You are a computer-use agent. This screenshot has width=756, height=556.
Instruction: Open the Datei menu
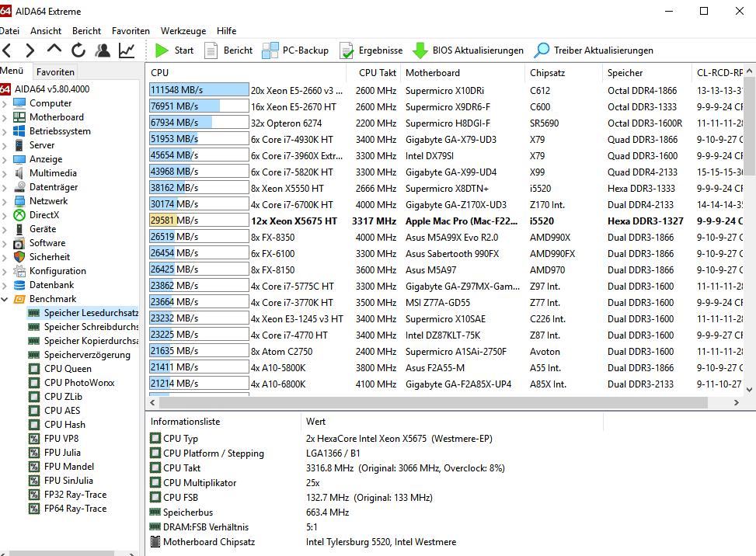(9, 31)
